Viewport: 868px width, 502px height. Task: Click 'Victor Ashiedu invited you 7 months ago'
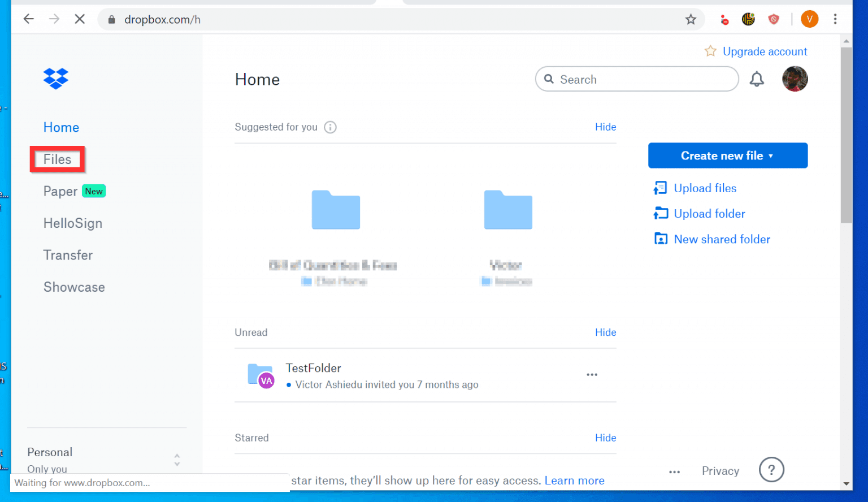pyautogui.click(x=387, y=385)
